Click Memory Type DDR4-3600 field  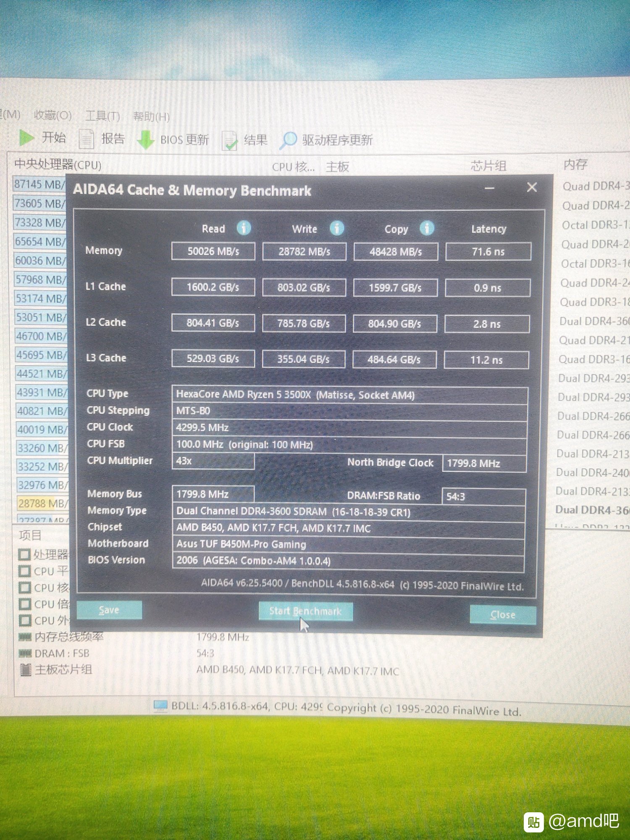(x=349, y=512)
